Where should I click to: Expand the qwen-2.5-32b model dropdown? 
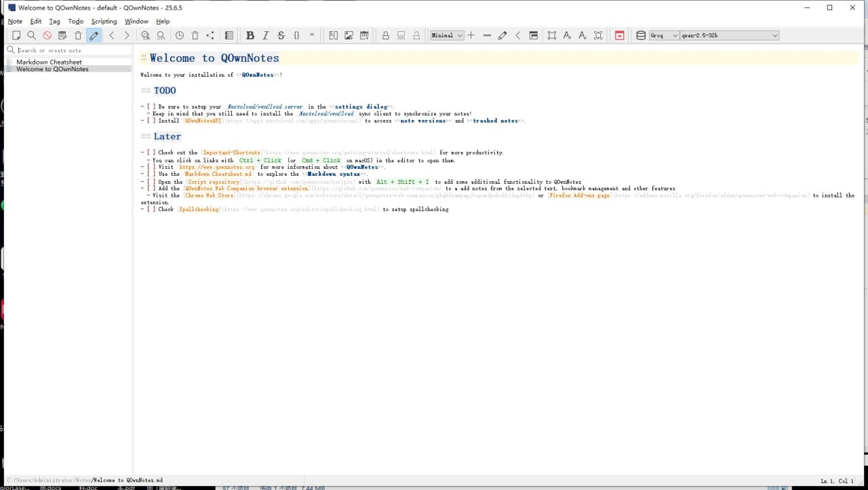click(x=730, y=35)
